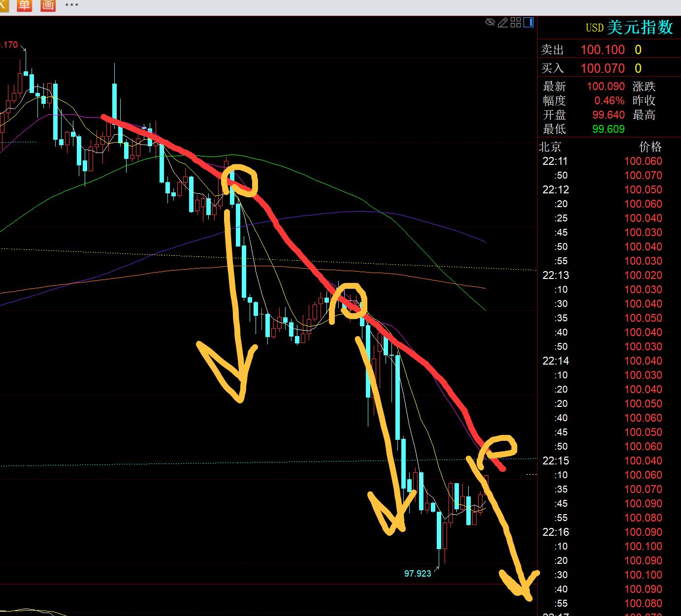Click the red 画 drawing icon
This screenshot has width=681, height=616.
[48, 5]
